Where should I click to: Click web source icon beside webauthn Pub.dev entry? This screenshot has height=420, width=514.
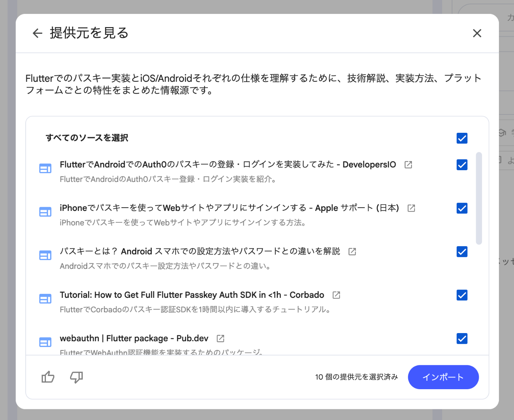pyautogui.click(x=45, y=342)
